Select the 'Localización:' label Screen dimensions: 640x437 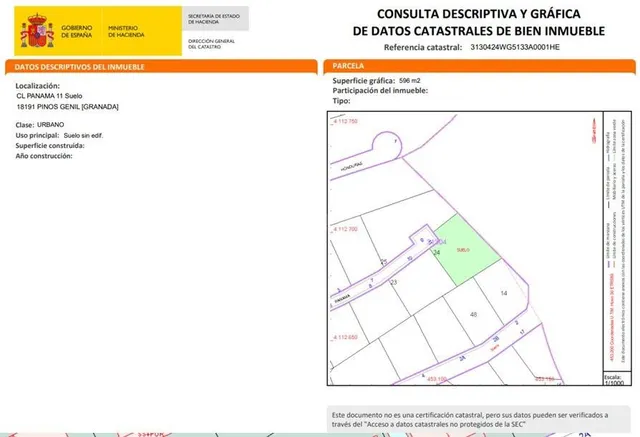click(x=38, y=86)
